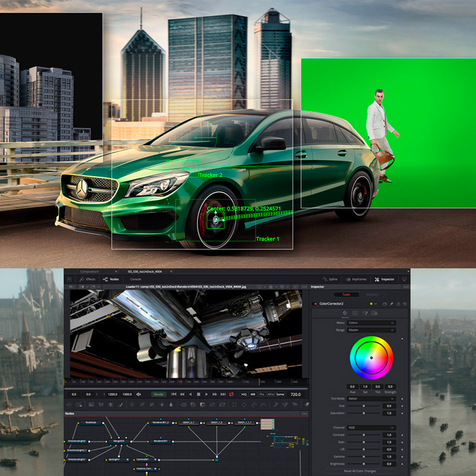Viewport: 476px width, 476px height.
Task: Switch to the Modifiers tab
Action: pyautogui.click(x=371, y=294)
